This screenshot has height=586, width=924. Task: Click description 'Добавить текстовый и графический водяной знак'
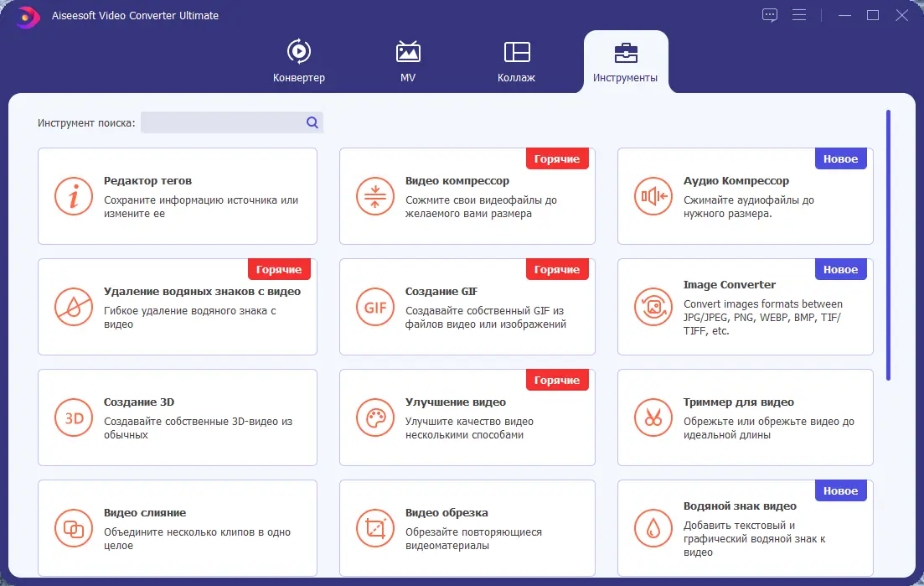pyautogui.click(x=754, y=539)
